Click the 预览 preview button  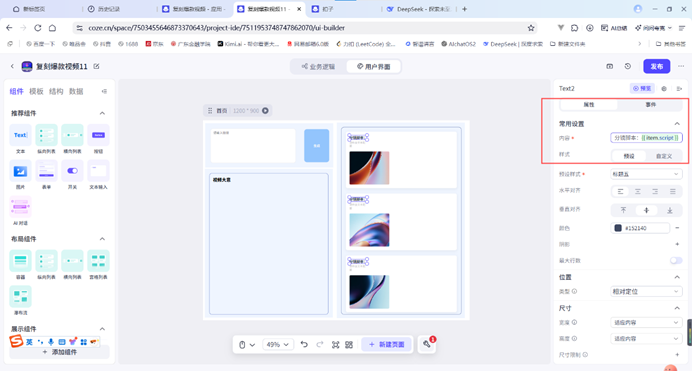pos(642,88)
